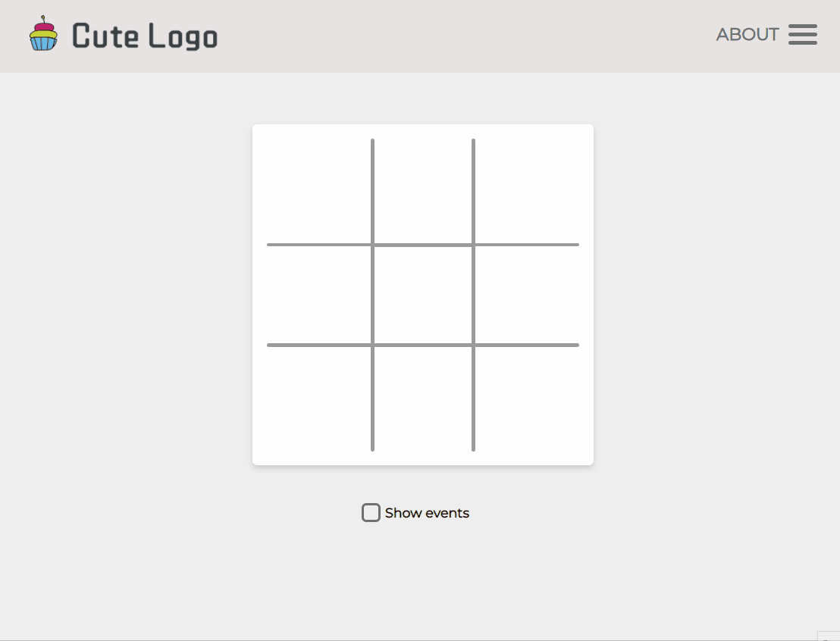Toggle Show events off after checking

point(371,512)
